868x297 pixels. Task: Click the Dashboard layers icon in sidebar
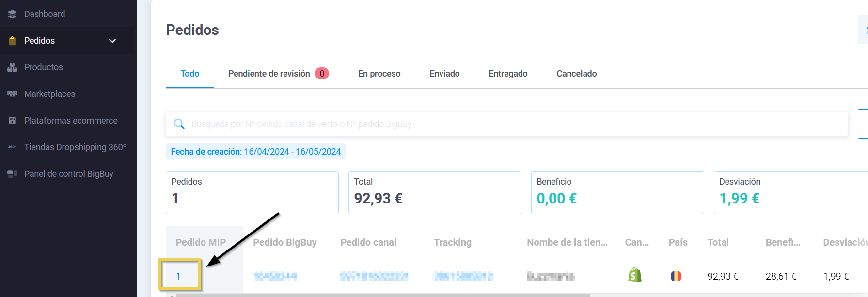pyautogui.click(x=12, y=14)
